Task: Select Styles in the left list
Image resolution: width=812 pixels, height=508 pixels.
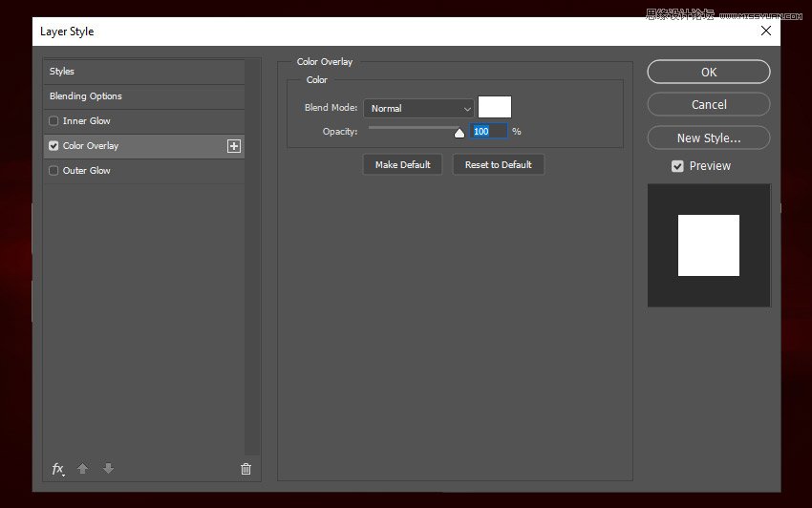Action: point(62,72)
